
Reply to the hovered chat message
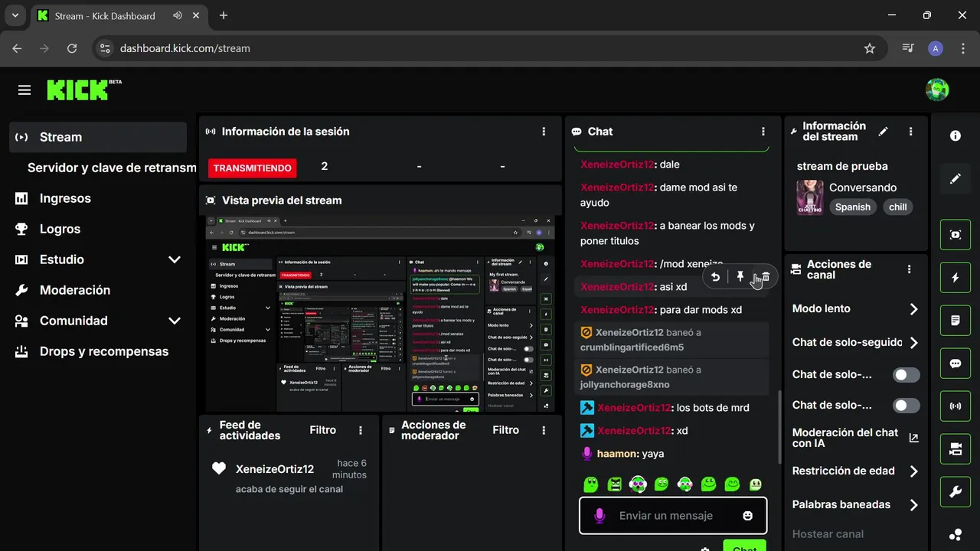(x=715, y=277)
